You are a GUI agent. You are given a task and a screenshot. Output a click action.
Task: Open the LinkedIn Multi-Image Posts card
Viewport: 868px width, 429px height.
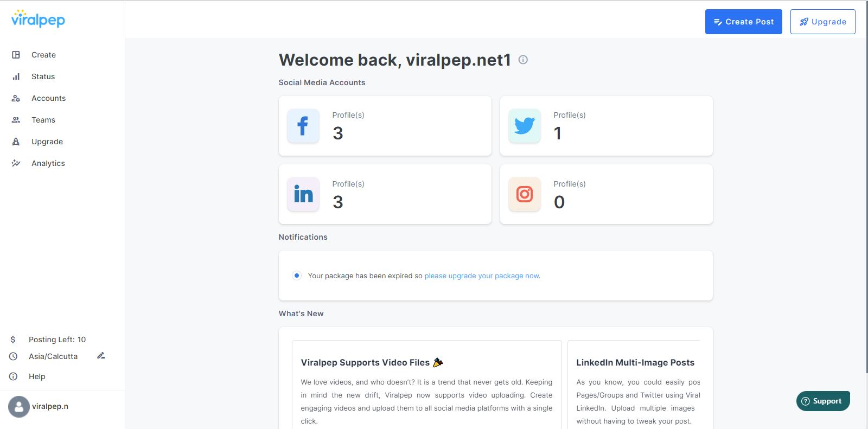click(x=634, y=385)
